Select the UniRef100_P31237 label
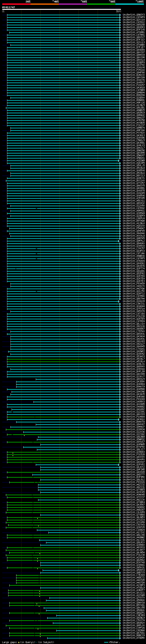Image resolution: width=146 pixels, height=644 pixels. coord(134,125)
